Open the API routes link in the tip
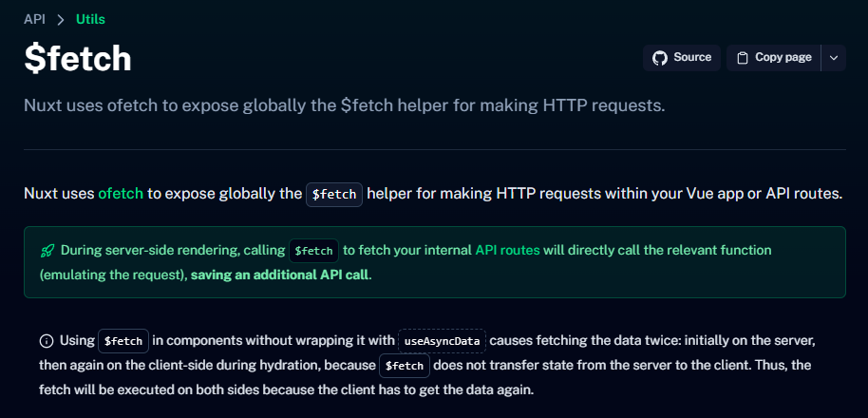This screenshot has width=868, height=418. coord(507,251)
